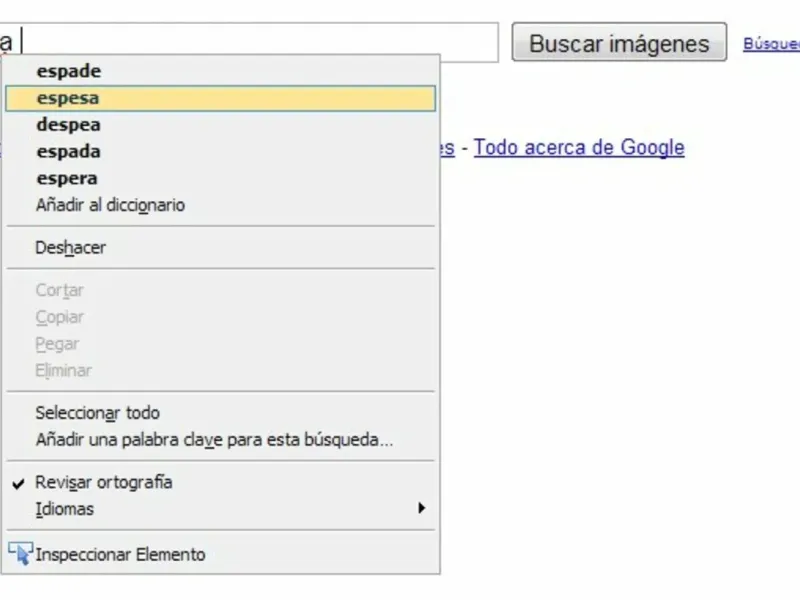Choose the "espera" suggestion
Screen dimensions: 800x600
pos(67,178)
